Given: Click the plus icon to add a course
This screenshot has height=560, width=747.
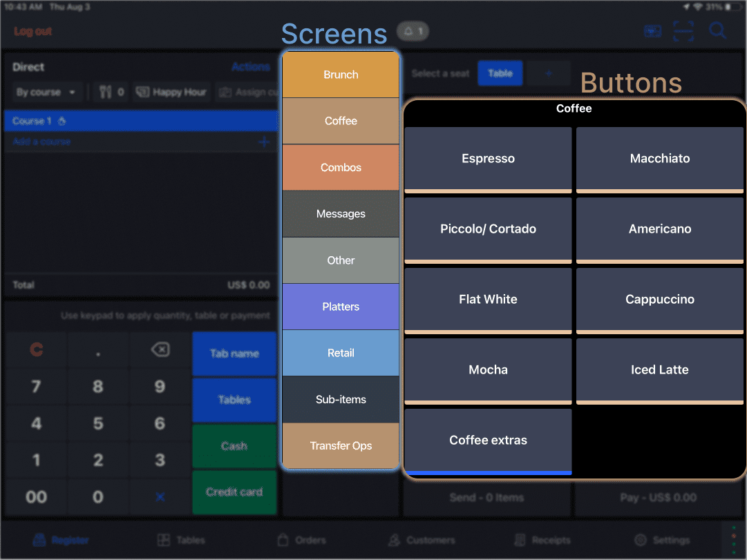Looking at the screenshot, I should [x=263, y=142].
